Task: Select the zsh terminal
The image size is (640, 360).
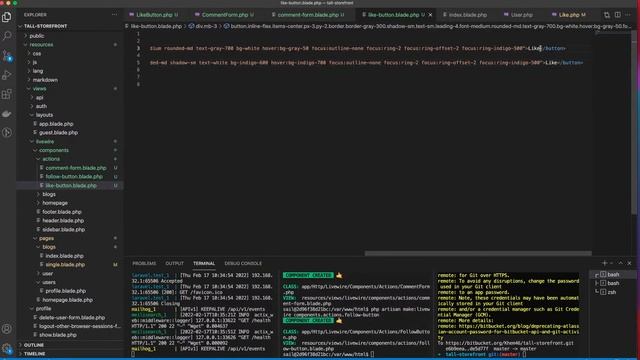Action: pos(612,292)
